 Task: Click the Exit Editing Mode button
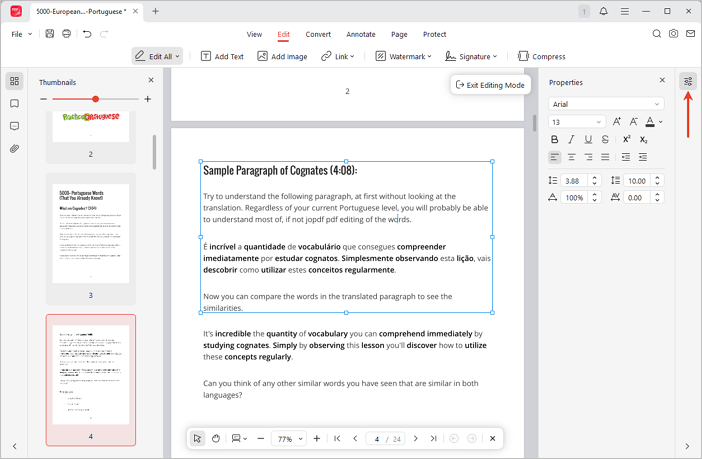(x=490, y=85)
